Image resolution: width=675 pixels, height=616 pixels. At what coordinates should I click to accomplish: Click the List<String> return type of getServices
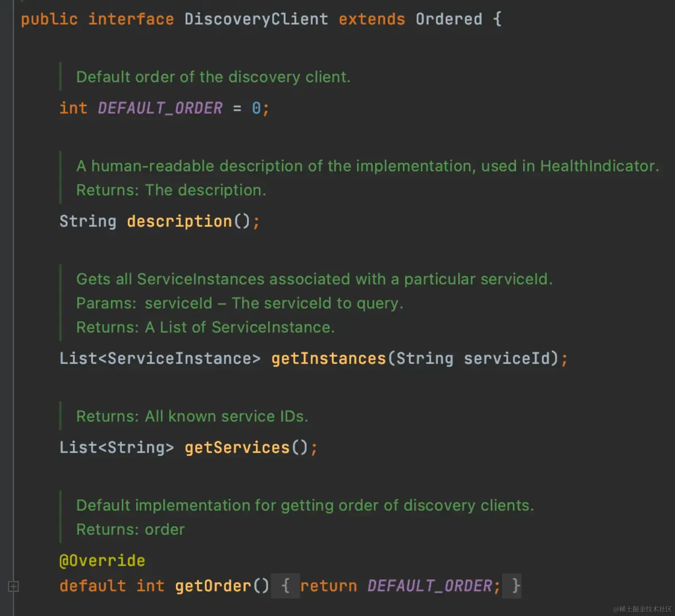click(x=117, y=448)
